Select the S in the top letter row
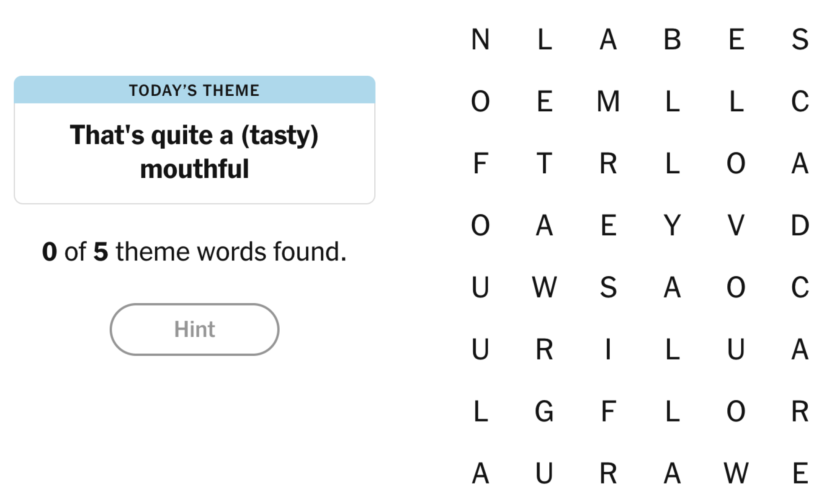This screenshot has width=837, height=504. pyautogui.click(x=800, y=39)
